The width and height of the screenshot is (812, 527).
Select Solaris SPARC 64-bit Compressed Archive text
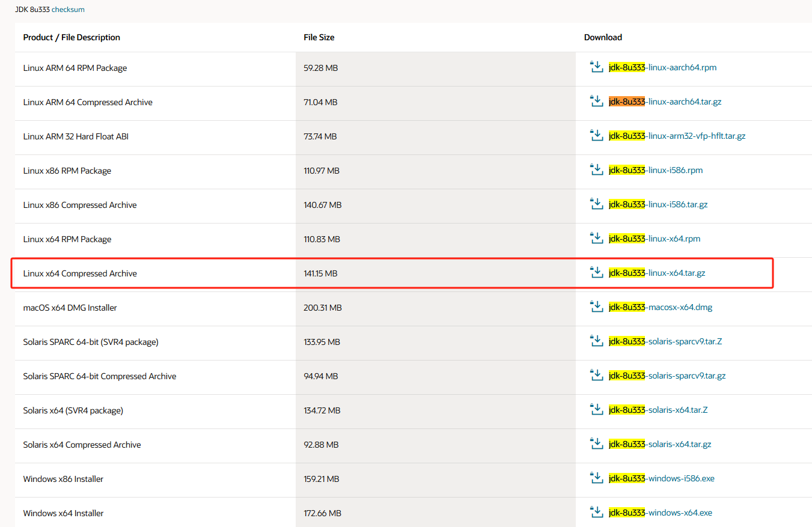(x=100, y=376)
